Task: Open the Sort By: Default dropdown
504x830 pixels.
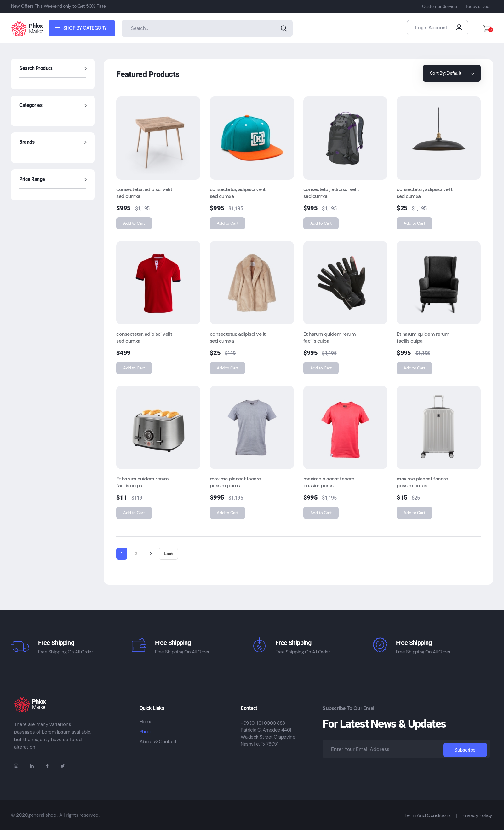Action: point(451,73)
